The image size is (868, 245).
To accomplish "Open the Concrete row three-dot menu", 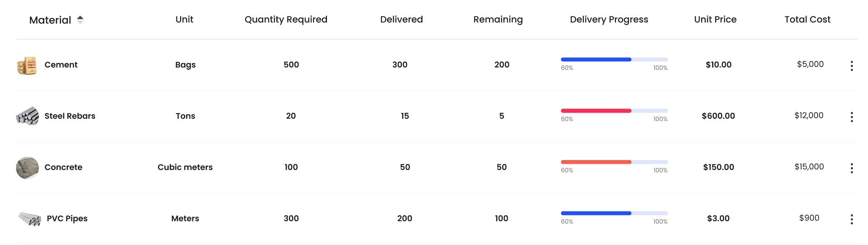I will click(x=851, y=168).
